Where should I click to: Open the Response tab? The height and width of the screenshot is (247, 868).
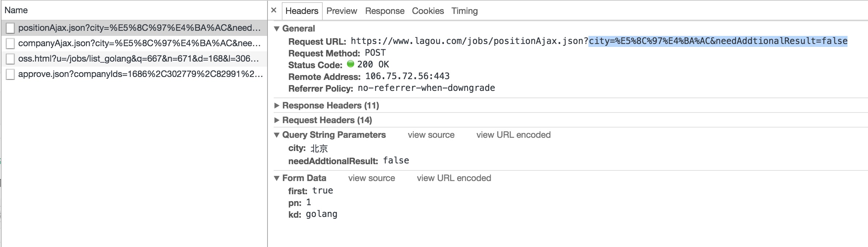click(x=385, y=11)
